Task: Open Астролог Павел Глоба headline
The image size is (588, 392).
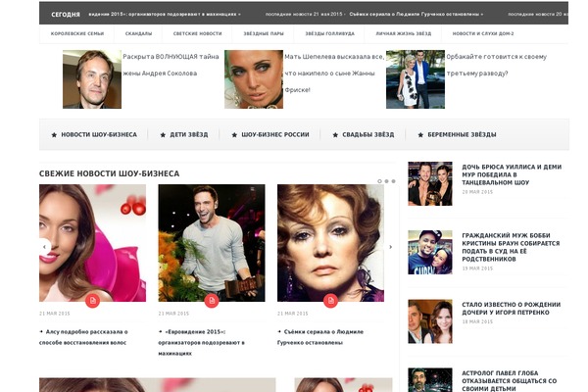Action: click(x=510, y=381)
